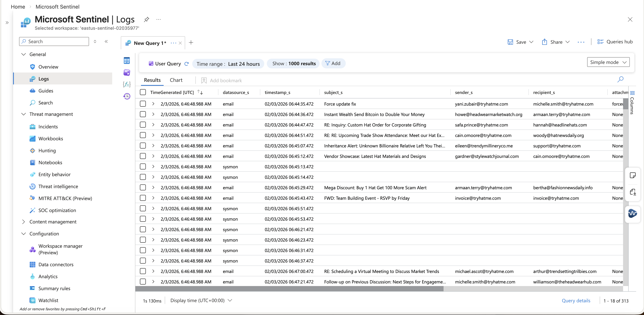Open the Columns panel icon

632,93
